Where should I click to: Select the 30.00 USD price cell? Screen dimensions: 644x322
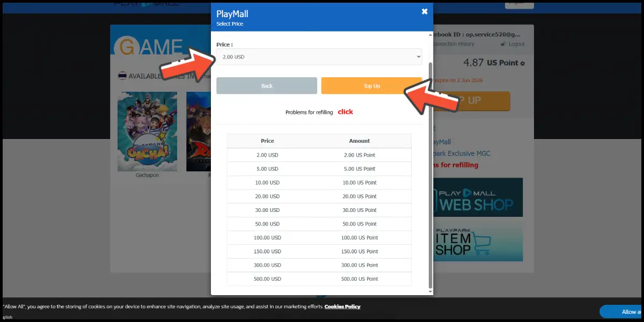tap(267, 210)
